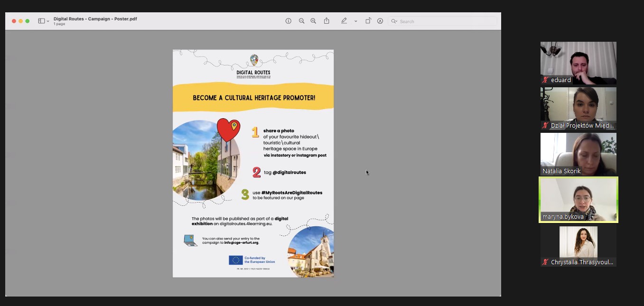
Task: Click '@digitalroutes' tag text on poster
Action: pyautogui.click(x=289, y=173)
